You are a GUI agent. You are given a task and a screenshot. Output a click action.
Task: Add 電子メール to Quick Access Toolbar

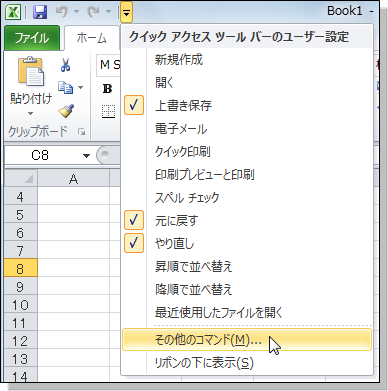(x=247, y=129)
